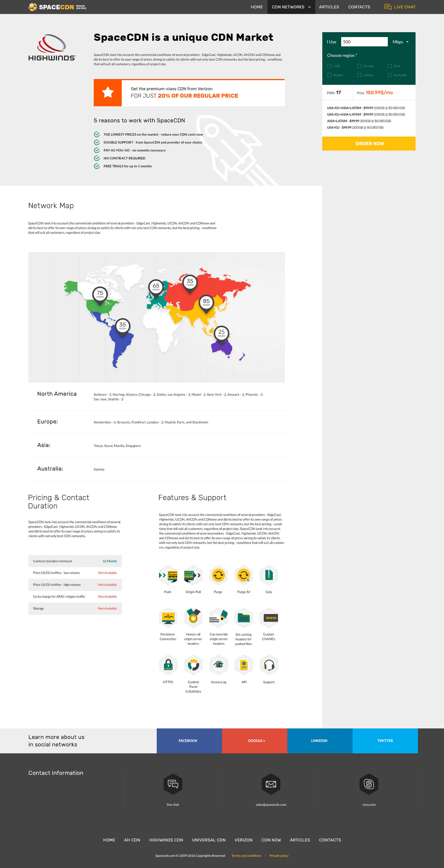Open Universal CDN footer link
Screen dimensions: 444x868
point(209,840)
